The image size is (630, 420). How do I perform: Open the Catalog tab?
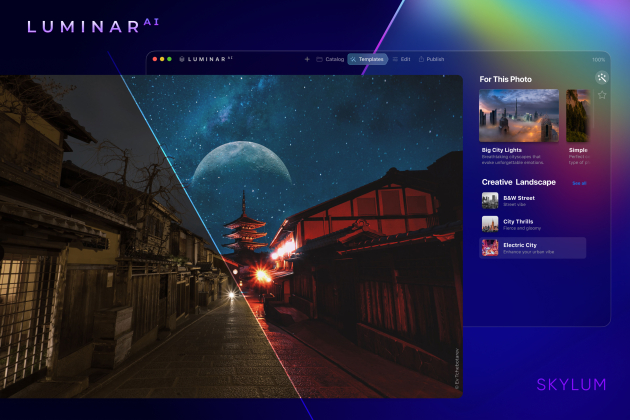pos(330,59)
